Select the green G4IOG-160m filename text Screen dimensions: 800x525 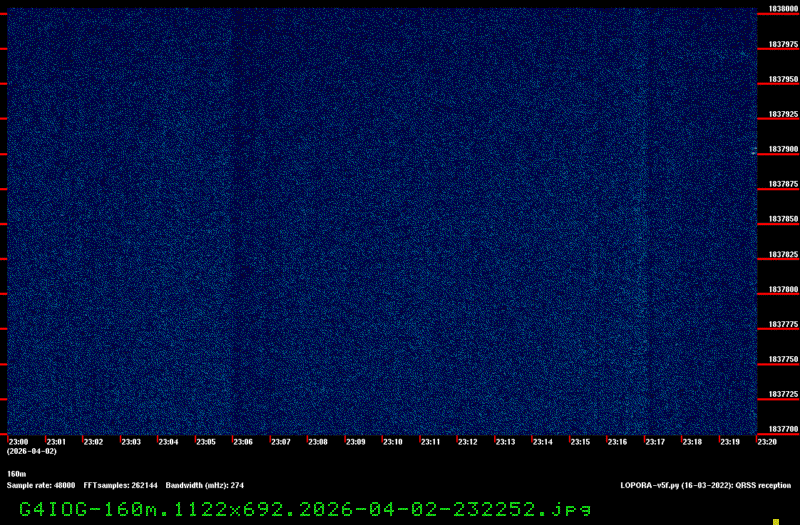point(305,510)
